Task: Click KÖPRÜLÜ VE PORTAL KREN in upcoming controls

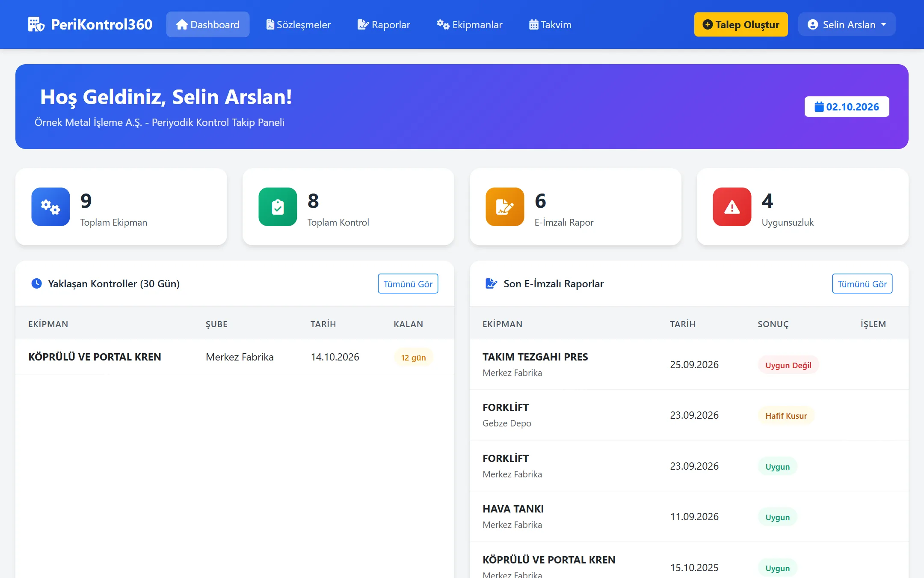Action: pyautogui.click(x=95, y=357)
